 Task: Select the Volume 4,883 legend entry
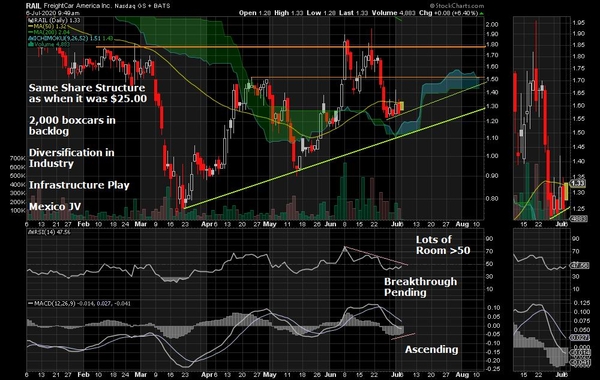(49, 44)
